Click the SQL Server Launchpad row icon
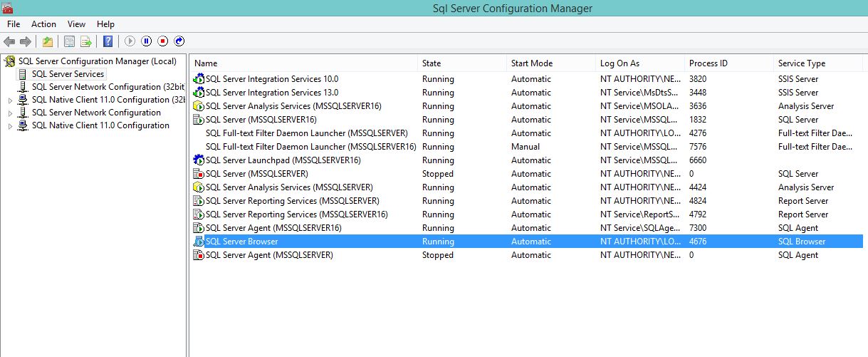This screenshot has height=357, width=868. tap(199, 160)
